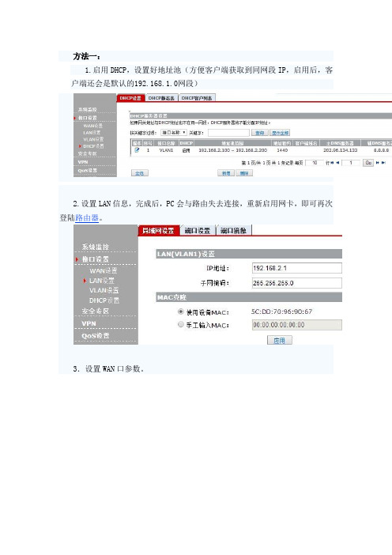Click the IP地址 field with 192.168.2.1
392x555 pixels.
point(297,268)
